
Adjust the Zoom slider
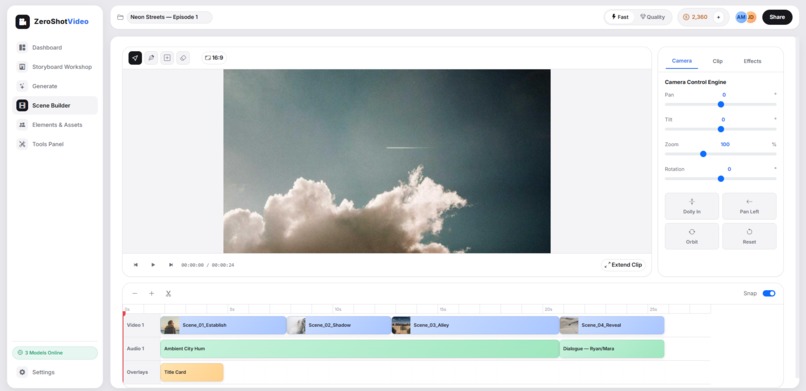(x=721, y=154)
